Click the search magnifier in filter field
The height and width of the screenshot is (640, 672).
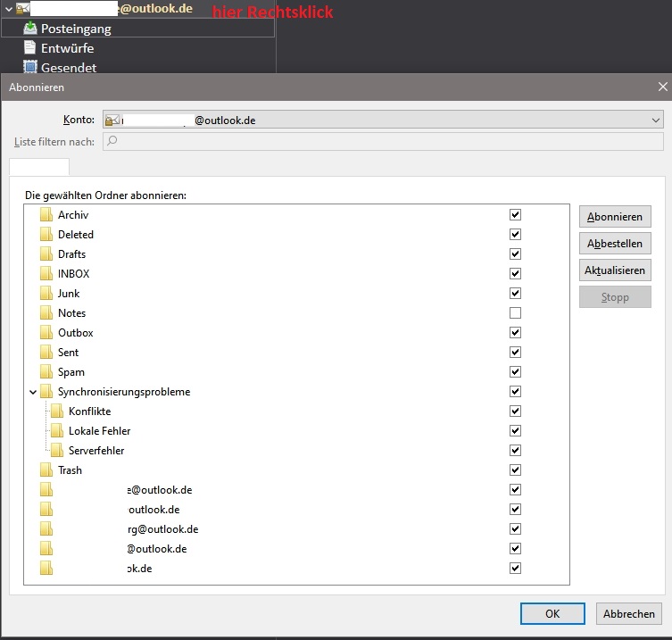[x=112, y=141]
